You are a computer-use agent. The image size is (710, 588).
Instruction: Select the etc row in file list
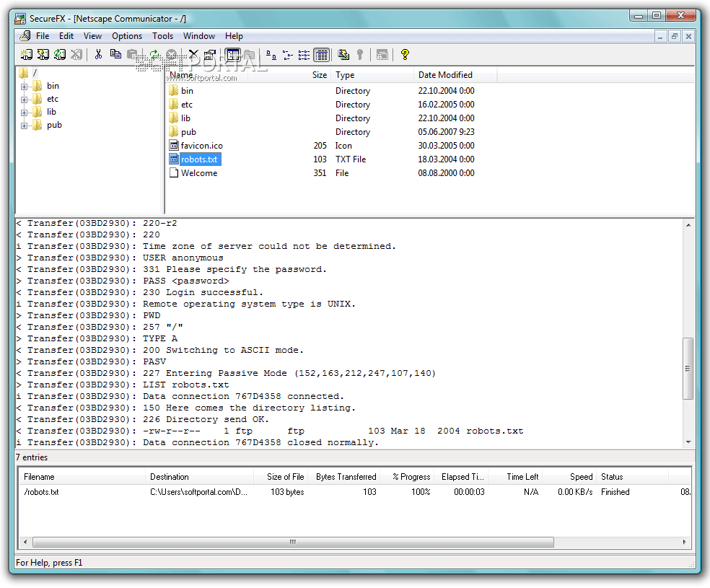322,105
